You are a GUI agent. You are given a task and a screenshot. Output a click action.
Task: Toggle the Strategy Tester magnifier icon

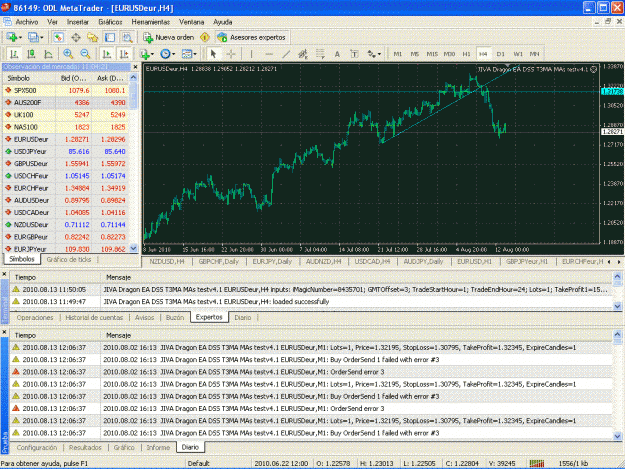[x=127, y=37]
